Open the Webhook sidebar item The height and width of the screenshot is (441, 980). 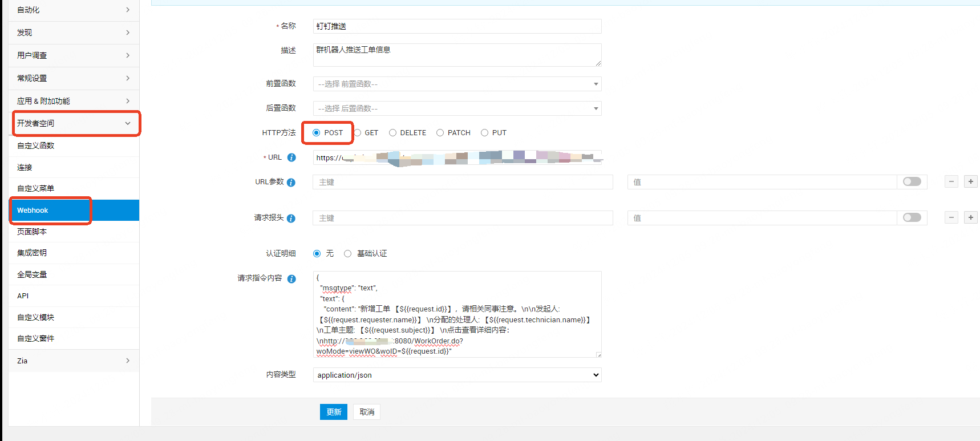[74, 211]
